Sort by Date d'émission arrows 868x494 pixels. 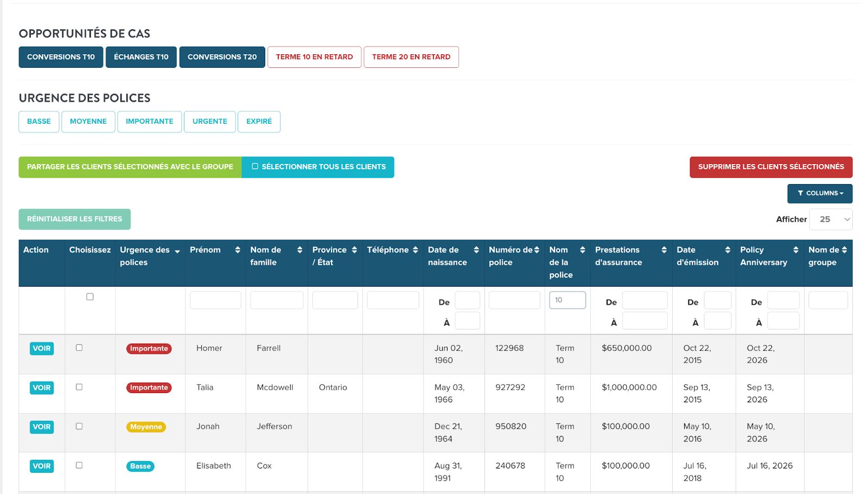[x=727, y=250]
